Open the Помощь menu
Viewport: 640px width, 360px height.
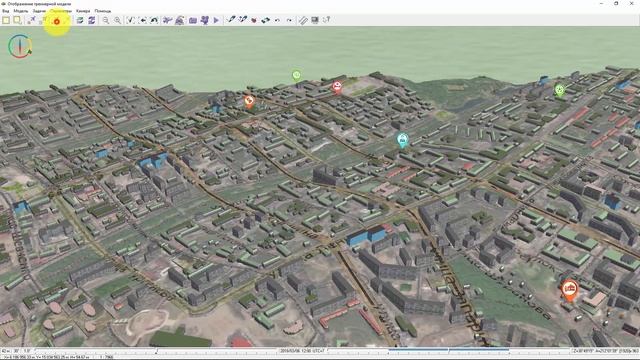102,11
